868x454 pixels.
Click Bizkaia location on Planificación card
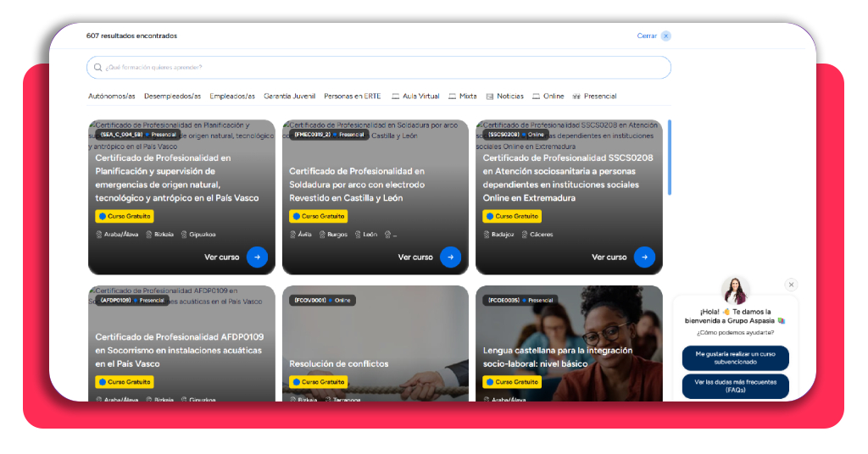click(160, 235)
